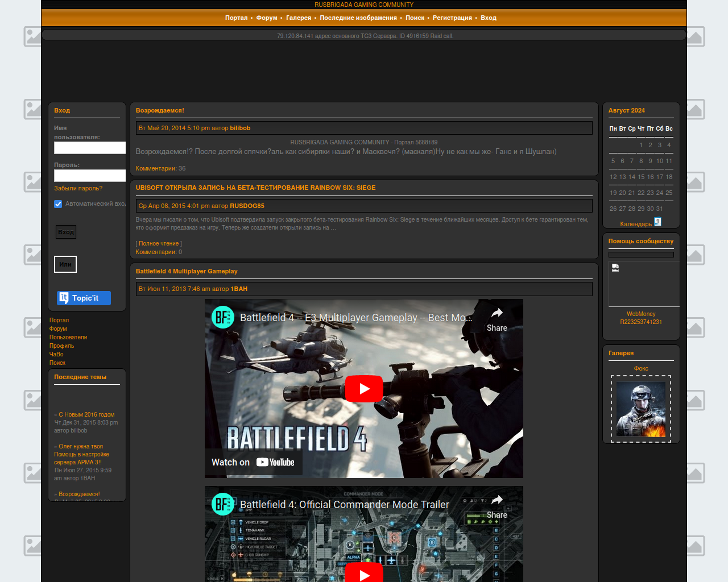
Task: Click Форум link in left sidebar
Action: tap(58, 329)
